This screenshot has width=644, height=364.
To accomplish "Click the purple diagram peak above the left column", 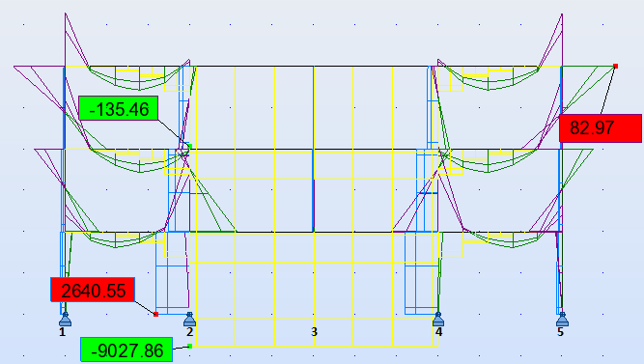I will (x=66, y=14).
